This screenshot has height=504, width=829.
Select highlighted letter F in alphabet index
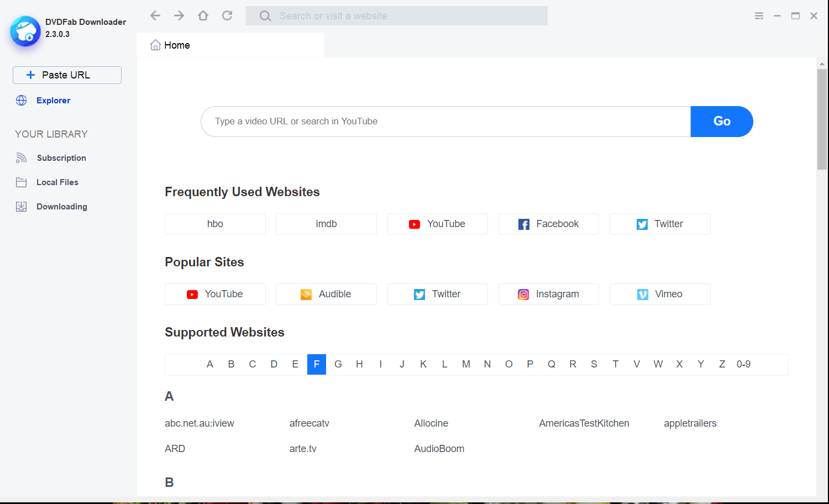pyautogui.click(x=317, y=364)
